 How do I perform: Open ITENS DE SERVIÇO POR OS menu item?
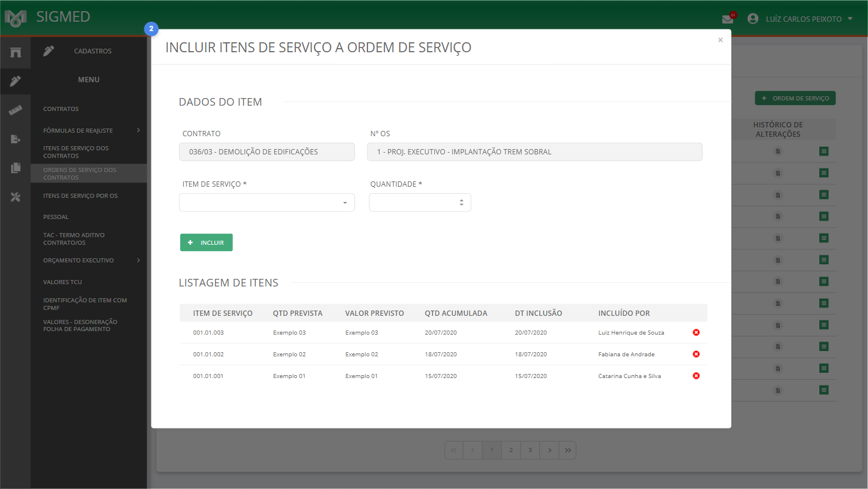point(80,196)
